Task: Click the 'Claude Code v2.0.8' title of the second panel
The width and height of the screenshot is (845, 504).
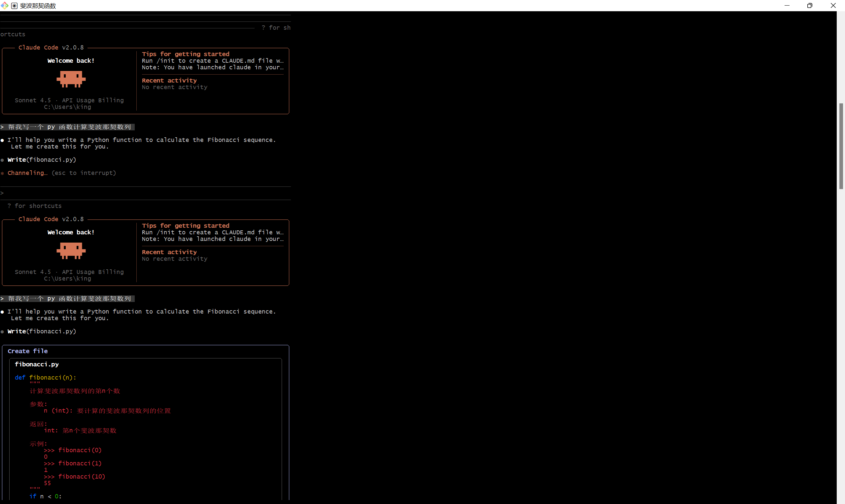Action: click(x=51, y=219)
